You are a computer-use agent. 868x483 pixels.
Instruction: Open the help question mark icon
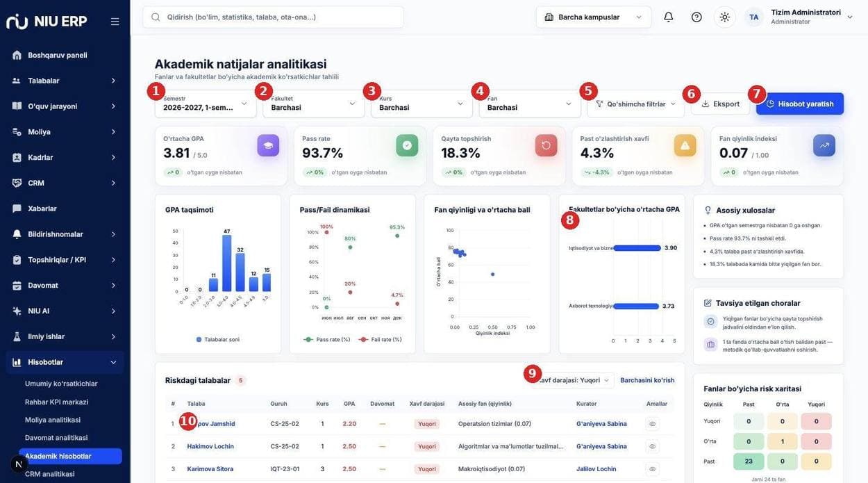[696, 17]
